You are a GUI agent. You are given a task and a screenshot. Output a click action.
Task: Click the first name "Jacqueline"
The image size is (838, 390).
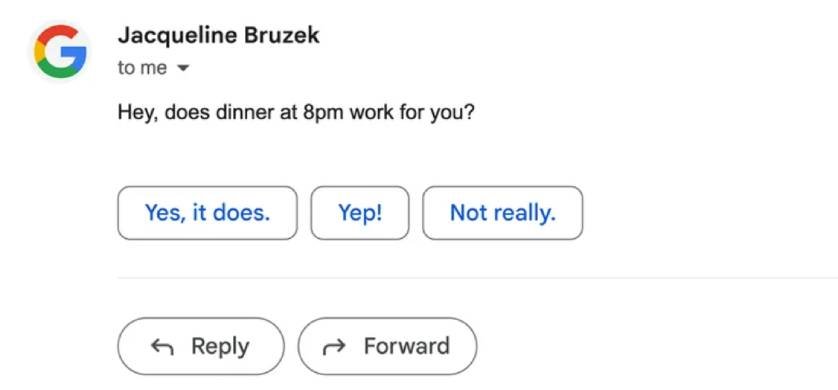(x=177, y=36)
